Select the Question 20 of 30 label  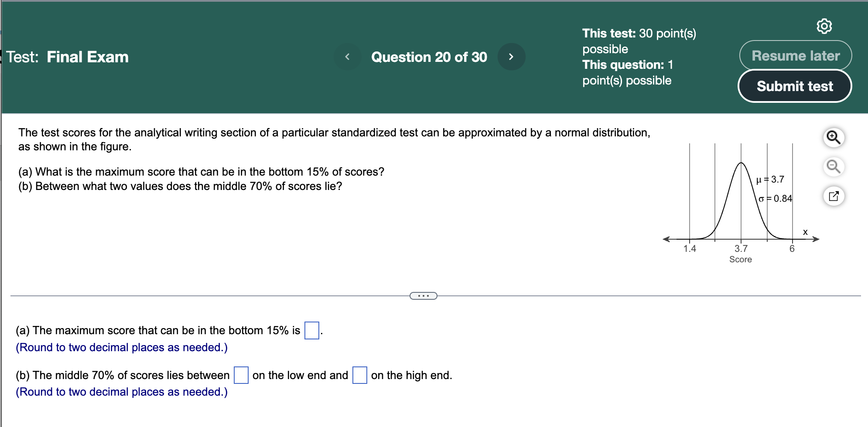tap(429, 57)
